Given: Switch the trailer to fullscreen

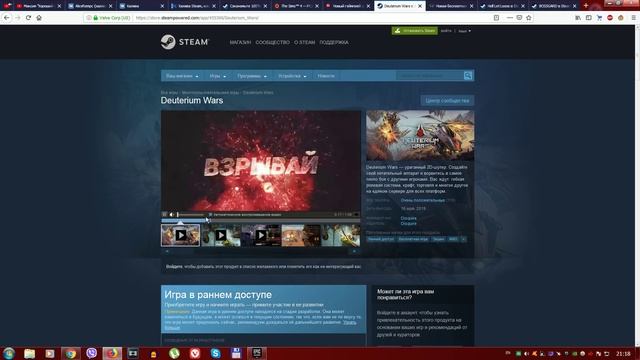Looking at the screenshot, I should (x=356, y=215).
